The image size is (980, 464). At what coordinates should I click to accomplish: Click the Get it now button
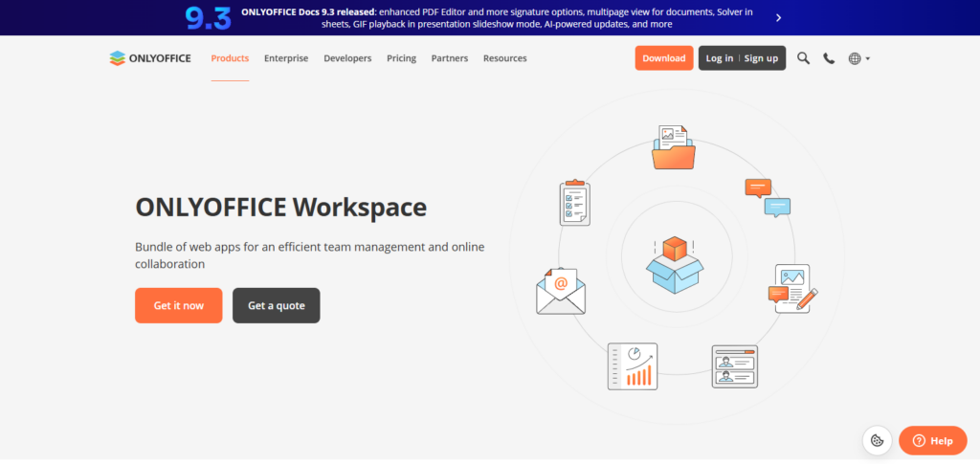click(179, 305)
